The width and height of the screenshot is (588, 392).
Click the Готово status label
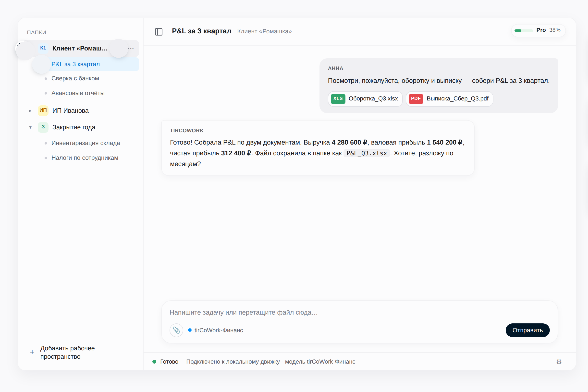169,362
